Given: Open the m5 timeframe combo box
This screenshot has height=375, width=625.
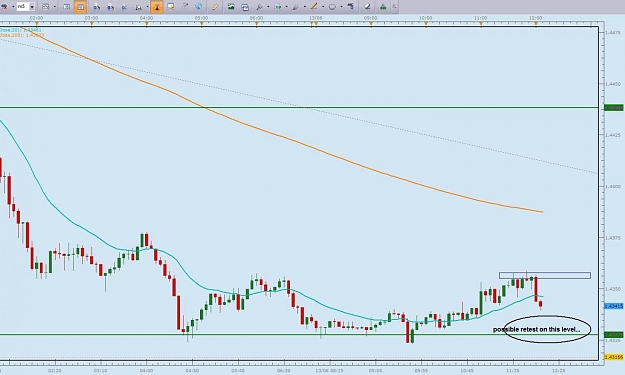Looking at the screenshot, I should [26, 7].
